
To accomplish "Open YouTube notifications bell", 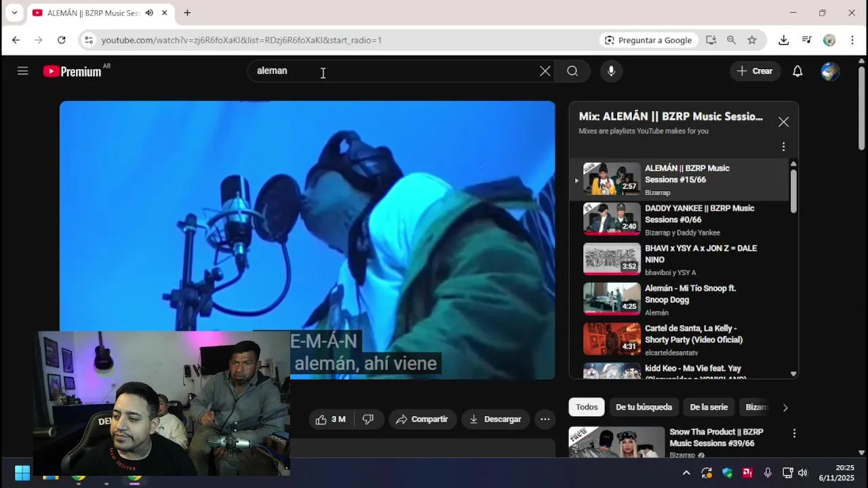I will click(x=797, y=71).
